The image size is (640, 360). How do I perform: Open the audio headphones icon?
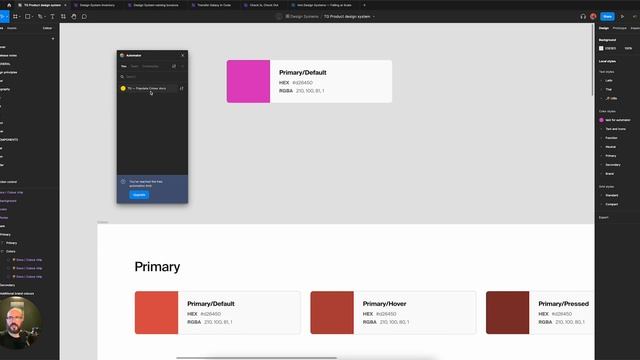point(583,16)
